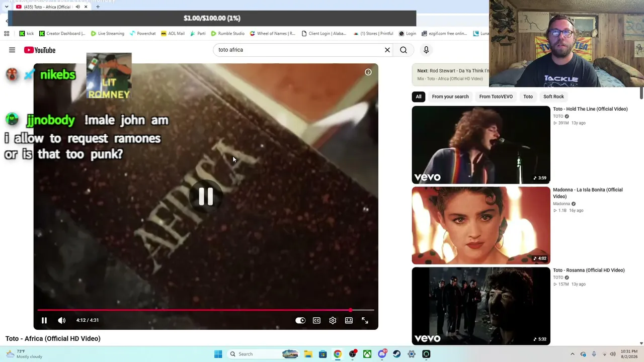Open the Rumble Studio bookmark

[x=228, y=34]
